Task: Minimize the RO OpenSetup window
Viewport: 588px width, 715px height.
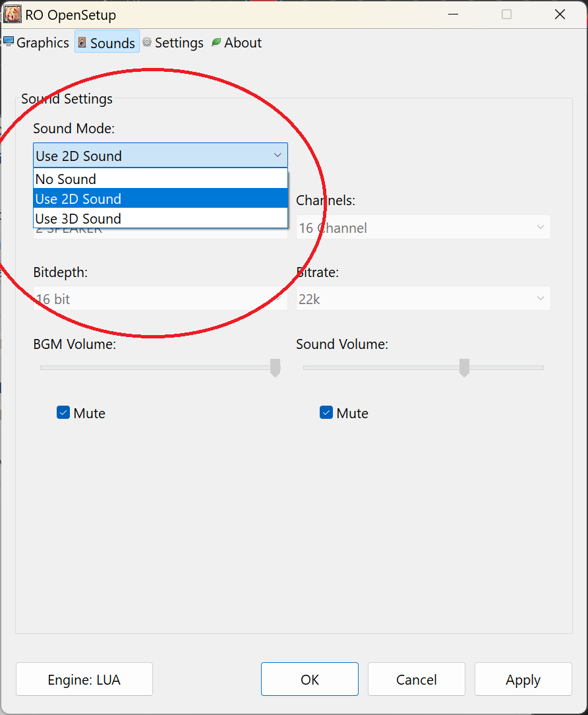Action: pos(453,15)
